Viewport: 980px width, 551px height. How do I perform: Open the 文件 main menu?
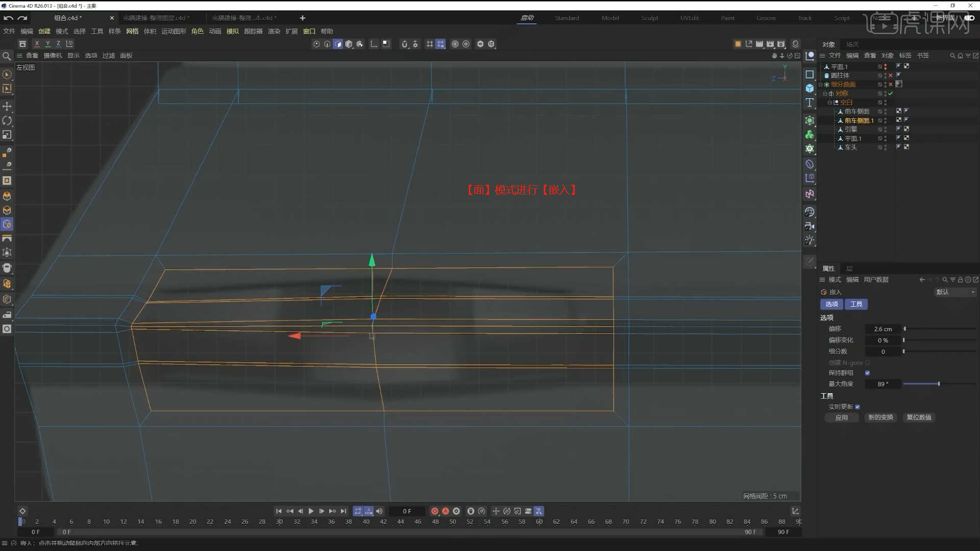pos(9,31)
